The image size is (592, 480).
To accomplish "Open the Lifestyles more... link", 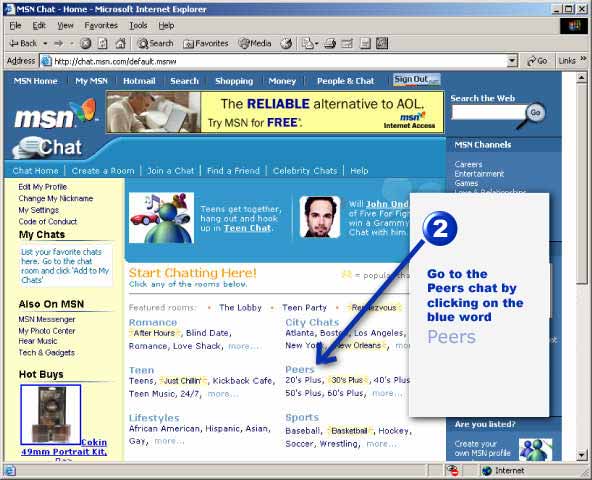I will [169, 441].
